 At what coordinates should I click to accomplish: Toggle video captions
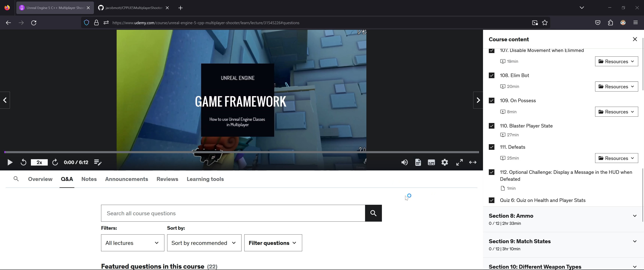[x=431, y=162]
